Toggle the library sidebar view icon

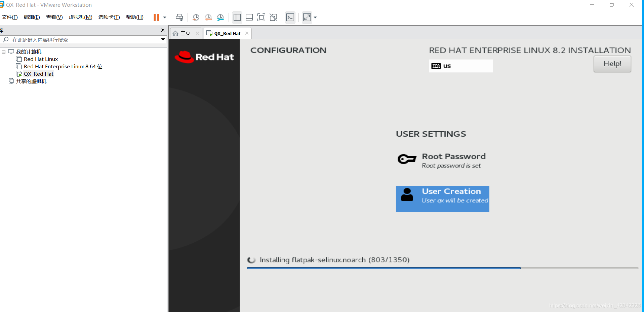237,18
